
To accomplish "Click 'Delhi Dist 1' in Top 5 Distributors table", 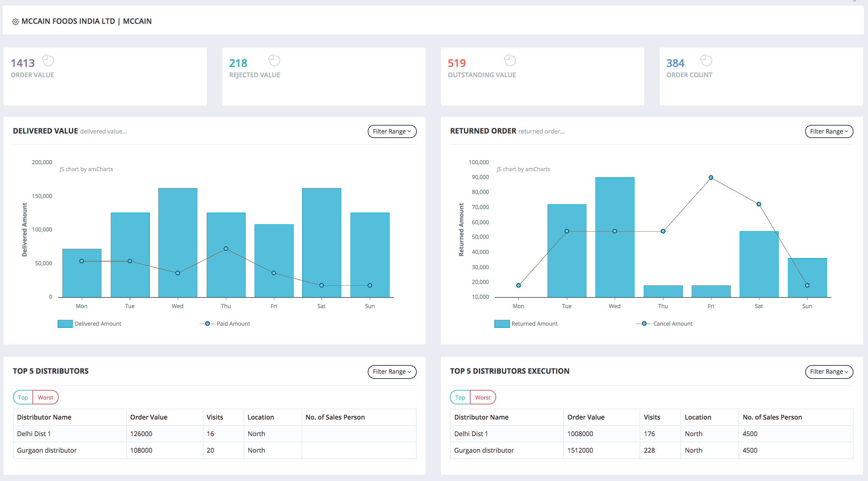I will tap(34, 434).
